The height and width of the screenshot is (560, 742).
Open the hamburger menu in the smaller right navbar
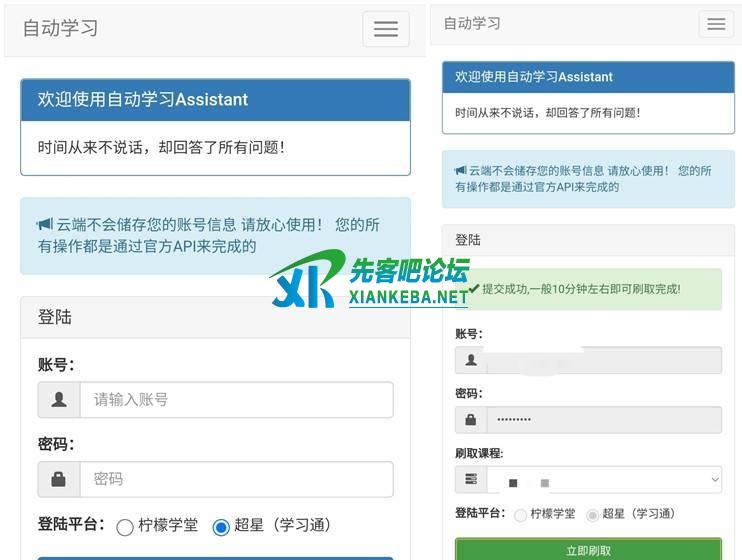[716, 25]
